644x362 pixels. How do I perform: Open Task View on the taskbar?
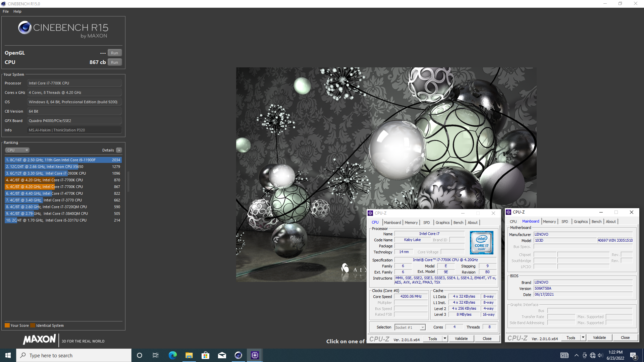(x=156, y=355)
